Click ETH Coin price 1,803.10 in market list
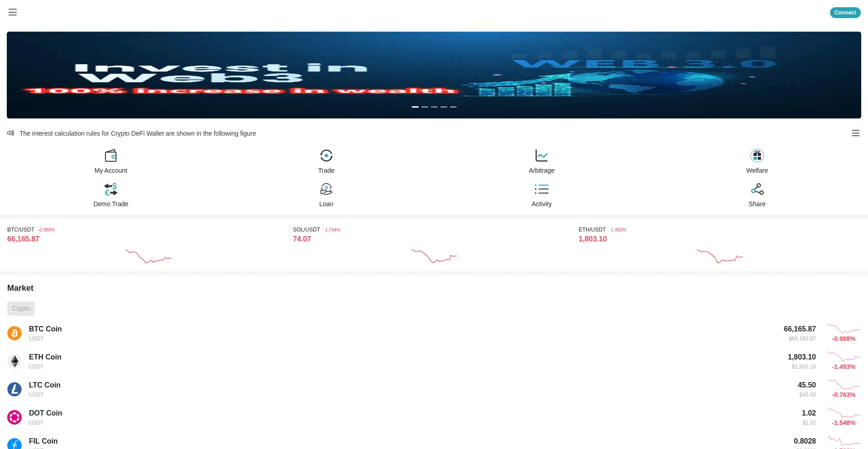This screenshot has height=449, width=868. (x=802, y=357)
